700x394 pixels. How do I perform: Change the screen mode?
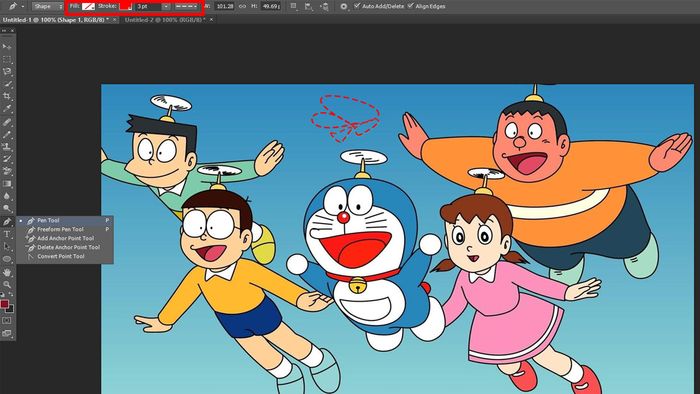7,333
